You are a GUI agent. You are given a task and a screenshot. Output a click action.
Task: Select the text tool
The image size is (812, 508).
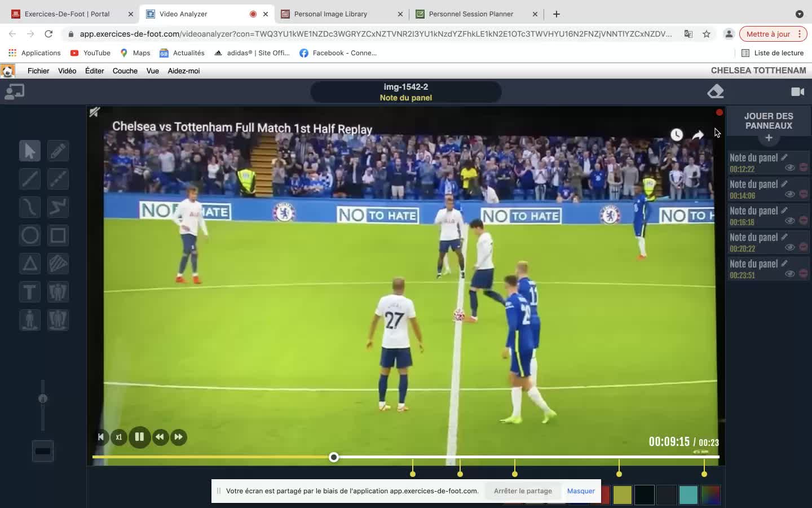[30, 292]
